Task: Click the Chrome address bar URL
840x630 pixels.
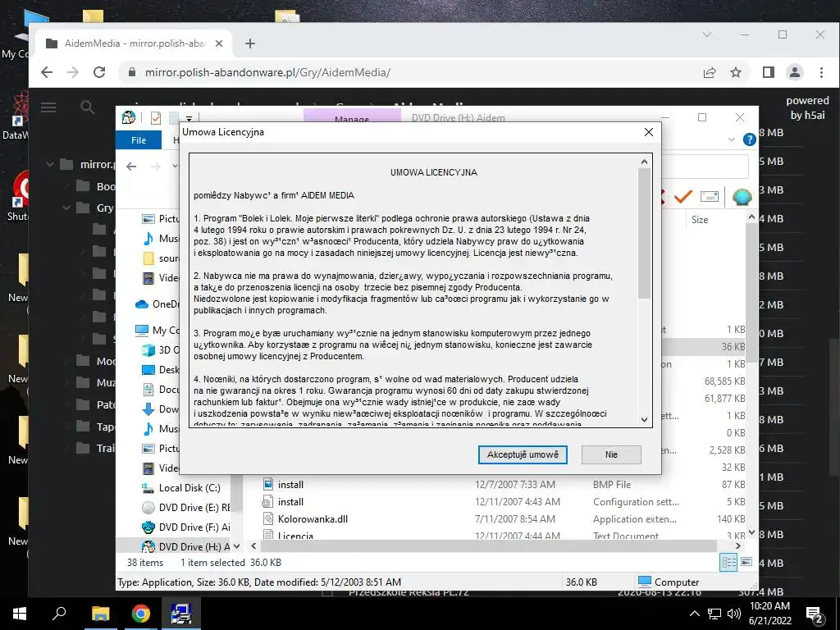Action: [x=267, y=72]
